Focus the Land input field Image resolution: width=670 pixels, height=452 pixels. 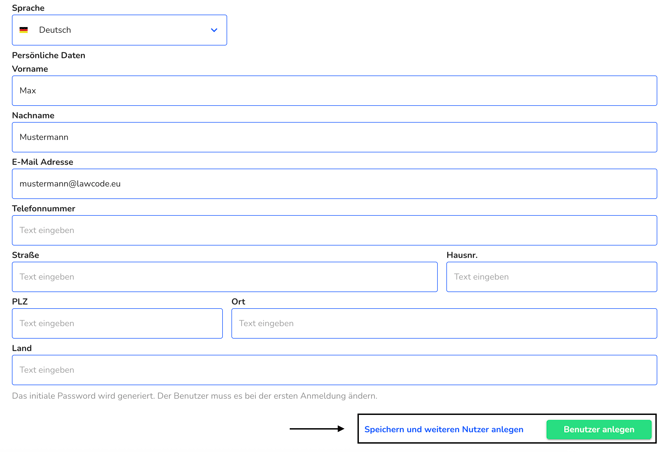(x=334, y=370)
